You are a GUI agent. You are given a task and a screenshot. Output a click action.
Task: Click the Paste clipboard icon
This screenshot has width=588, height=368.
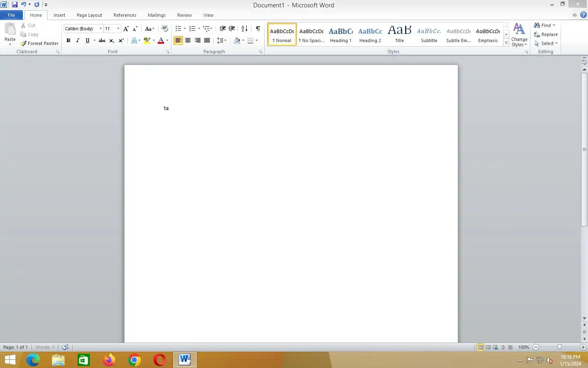10,29
